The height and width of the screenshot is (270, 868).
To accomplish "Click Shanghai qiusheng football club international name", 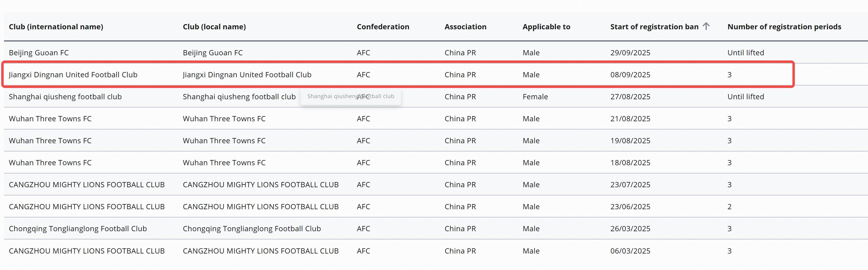I will [x=65, y=97].
